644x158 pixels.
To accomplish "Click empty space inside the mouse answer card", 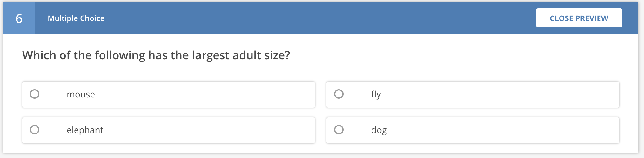I will (x=206, y=95).
